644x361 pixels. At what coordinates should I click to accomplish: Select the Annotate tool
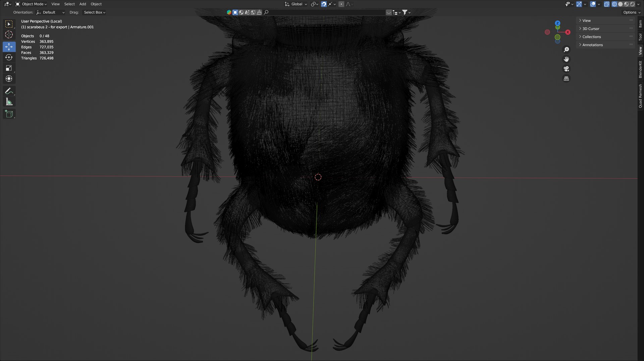pyautogui.click(x=9, y=91)
